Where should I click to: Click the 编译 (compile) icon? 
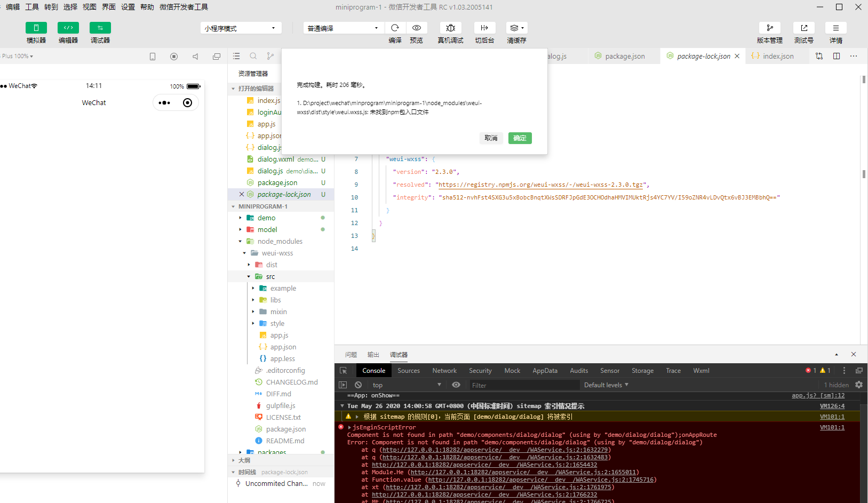[395, 28]
